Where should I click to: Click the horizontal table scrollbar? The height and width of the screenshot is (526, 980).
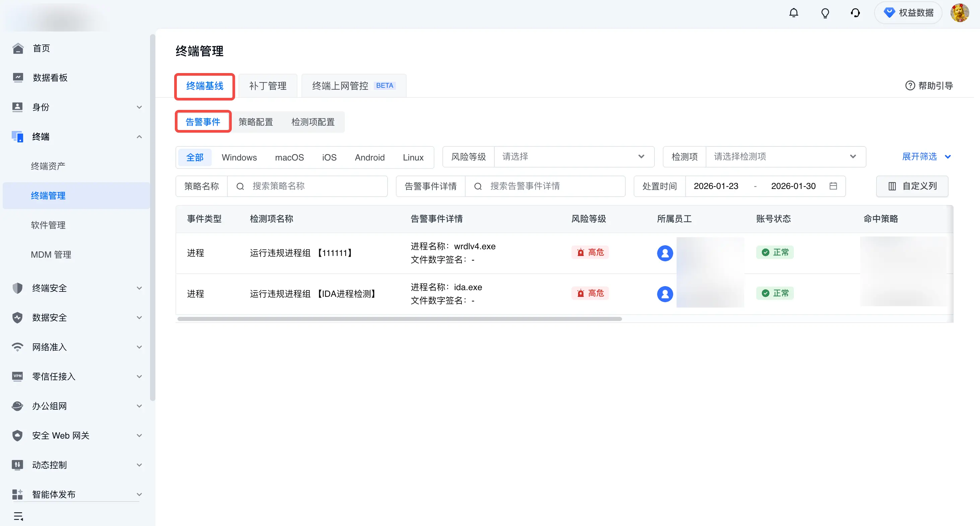coord(400,319)
